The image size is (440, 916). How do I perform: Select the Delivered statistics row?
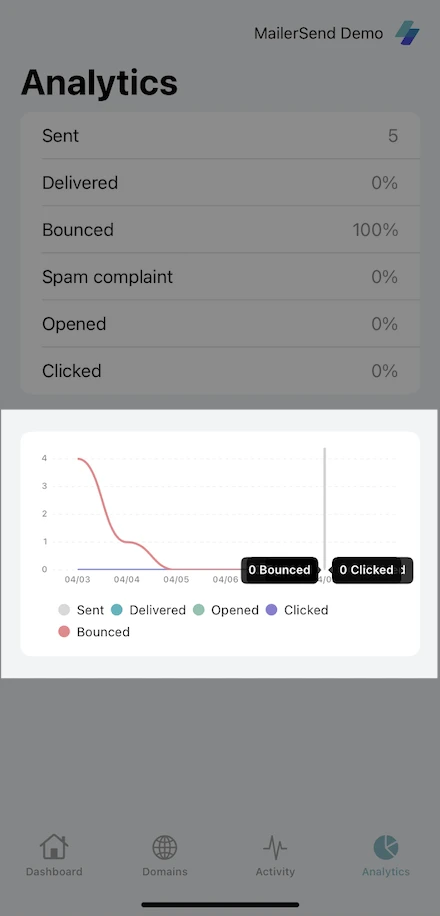point(220,183)
